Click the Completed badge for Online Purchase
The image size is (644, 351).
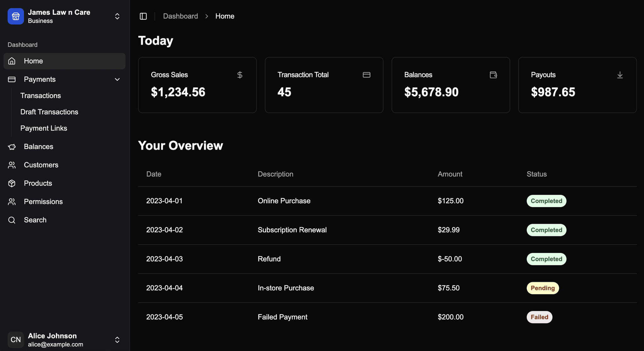547,201
